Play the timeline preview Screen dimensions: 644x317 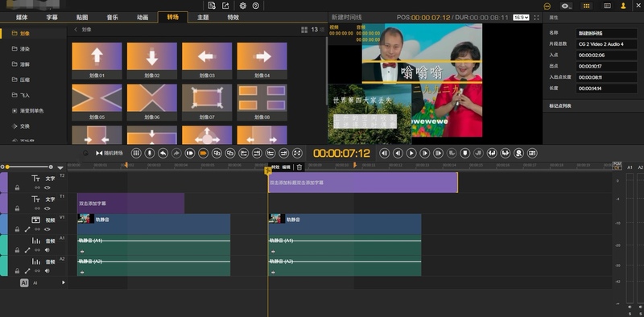(x=411, y=153)
